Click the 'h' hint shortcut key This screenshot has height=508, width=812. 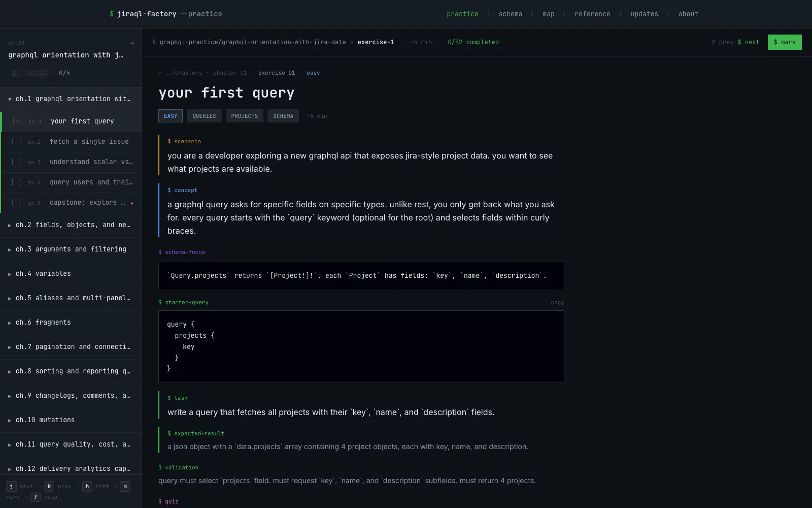87,486
